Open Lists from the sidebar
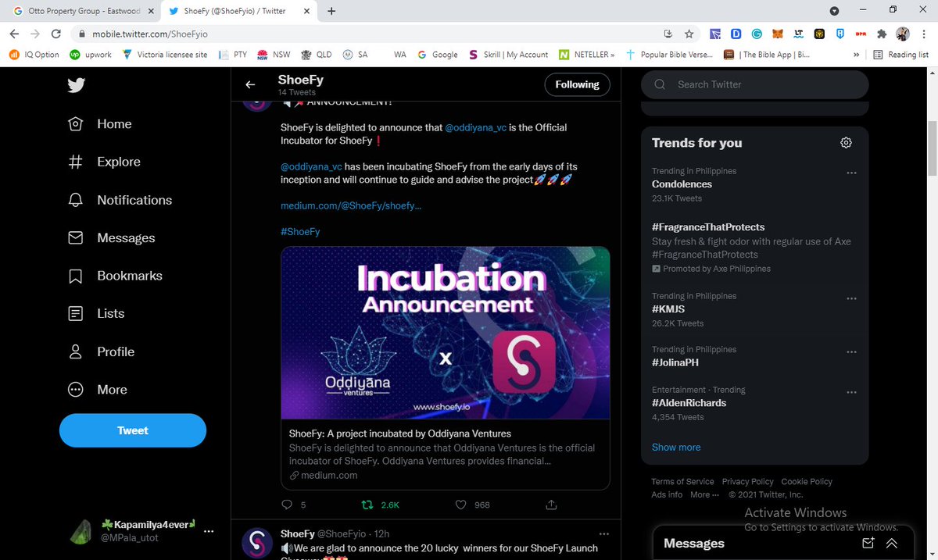Image resolution: width=938 pixels, height=560 pixels. click(96, 313)
